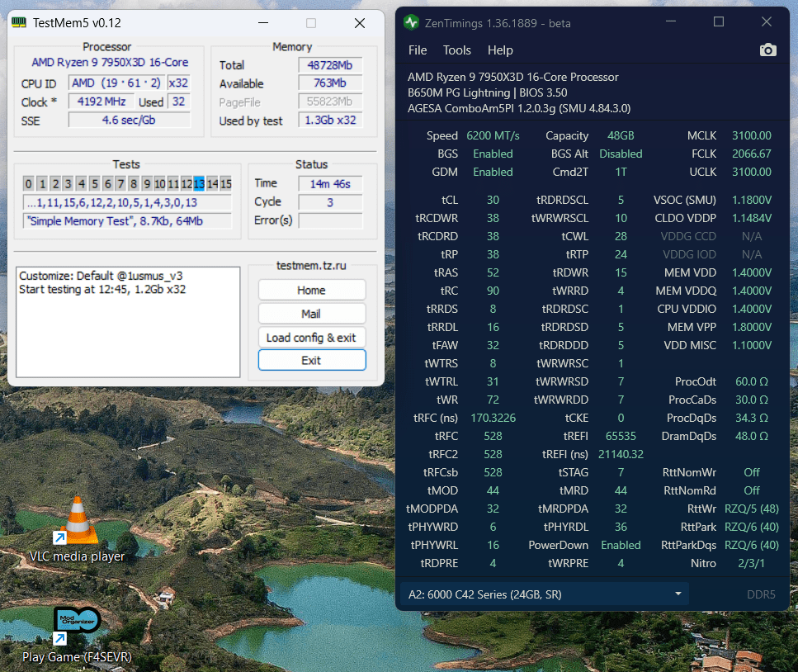Viewport: 798px width, 672px height.
Task: Expand the A2: 6000 C42 Series module dropdown
Action: click(545, 594)
